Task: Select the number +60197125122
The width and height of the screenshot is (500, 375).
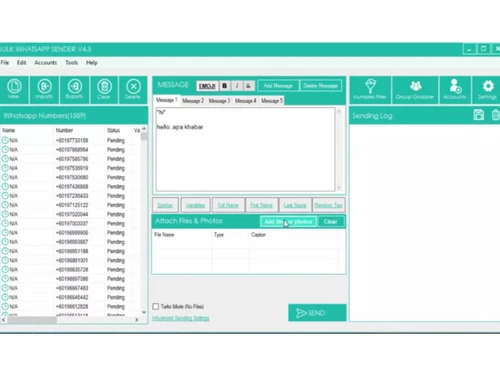Action: pyautogui.click(x=72, y=205)
